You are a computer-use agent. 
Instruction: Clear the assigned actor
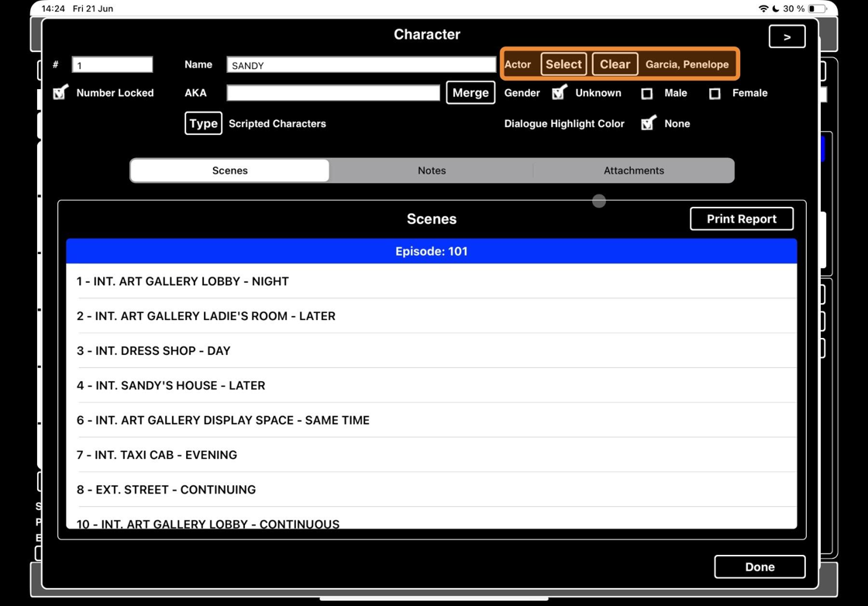point(615,64)
